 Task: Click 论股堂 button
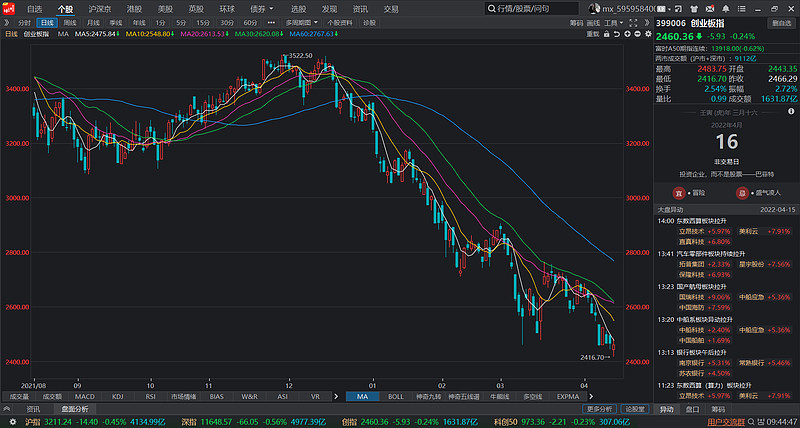pyautogui.click(x=635, y=409)
